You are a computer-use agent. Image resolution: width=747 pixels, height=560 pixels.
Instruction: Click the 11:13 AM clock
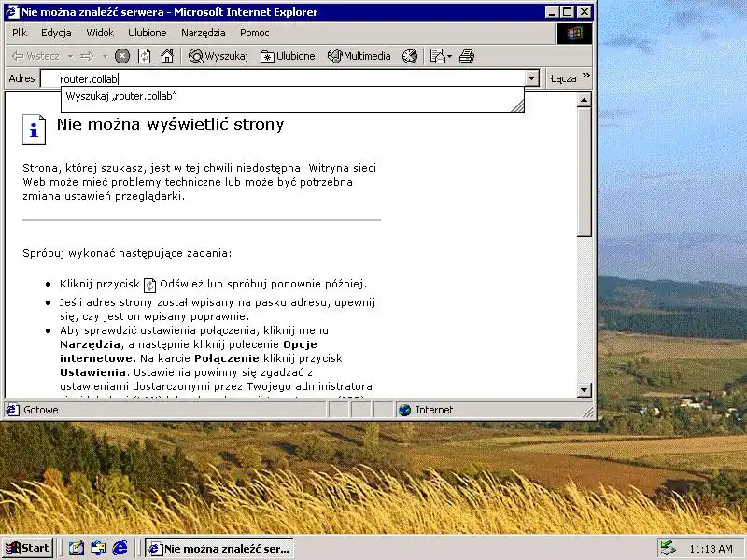pyautogui.click(x=711, y=549)
